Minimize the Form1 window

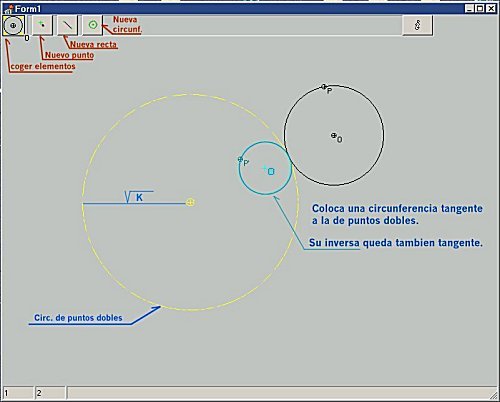click(x=469, y=8)
